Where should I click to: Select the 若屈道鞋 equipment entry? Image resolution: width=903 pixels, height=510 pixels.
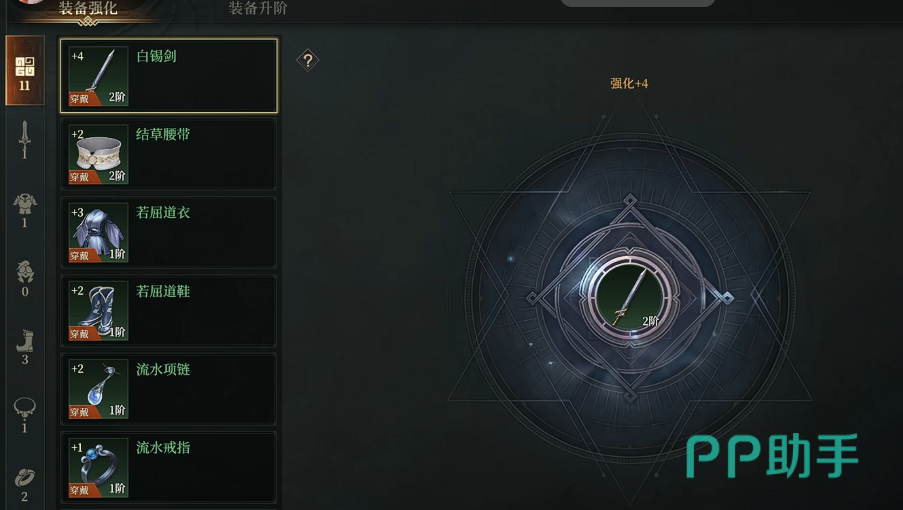(169, 310)
